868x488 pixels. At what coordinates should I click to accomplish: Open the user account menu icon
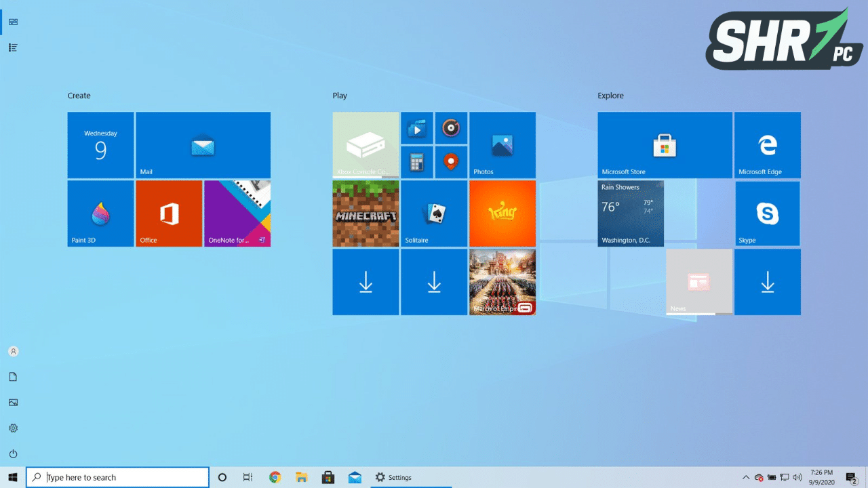pyautogui.click(x=13, y=351)
